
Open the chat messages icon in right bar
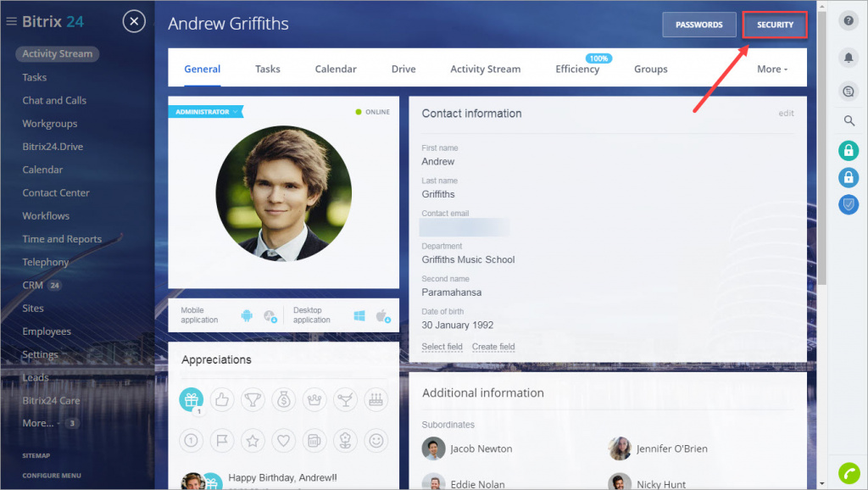[x=848, y=92]
